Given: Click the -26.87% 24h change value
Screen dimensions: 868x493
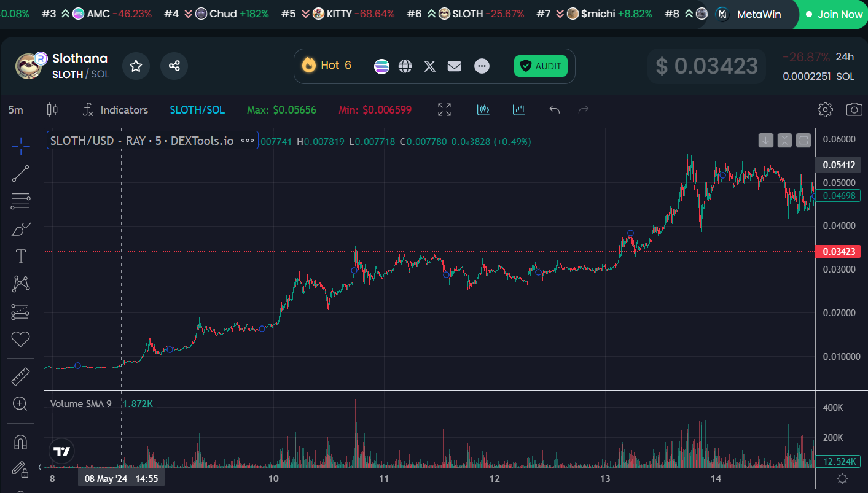Looking at the screenshot, I should tap(806, 57).
